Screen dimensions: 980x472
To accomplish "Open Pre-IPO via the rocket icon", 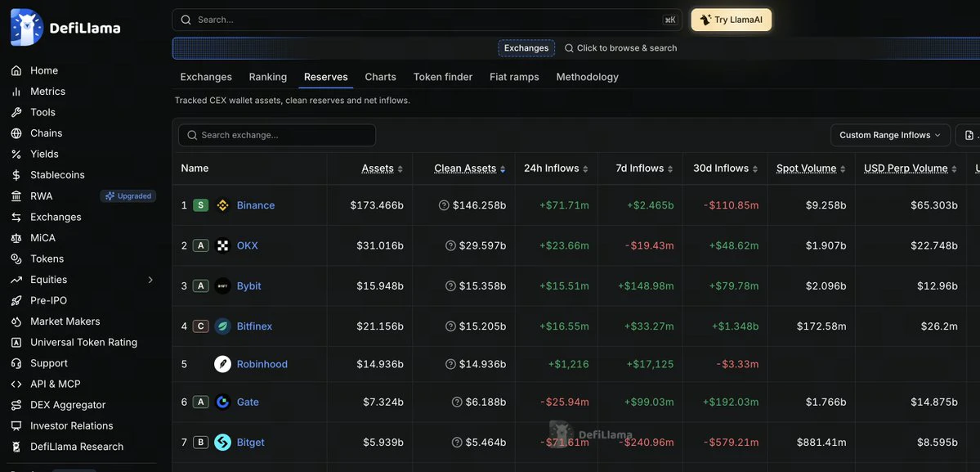I will [17, 301].
